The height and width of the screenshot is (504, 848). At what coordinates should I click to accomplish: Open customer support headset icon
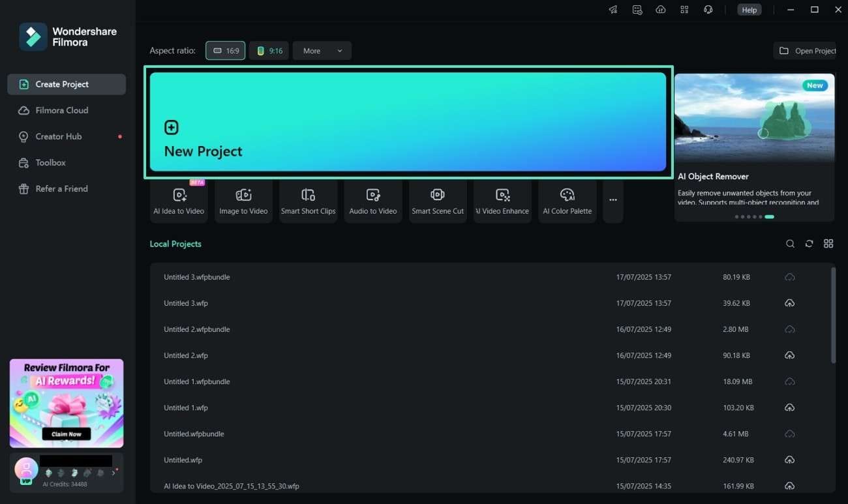tap(708, 10)
